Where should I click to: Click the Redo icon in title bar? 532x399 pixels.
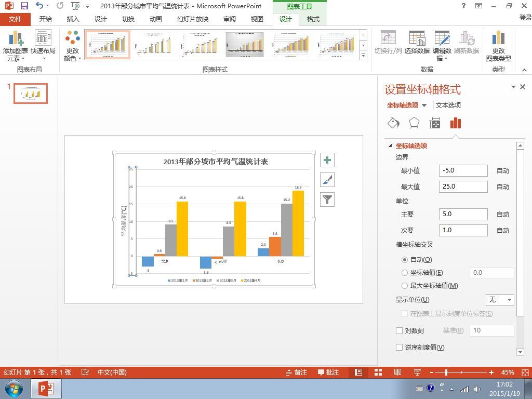coord(60,6)
